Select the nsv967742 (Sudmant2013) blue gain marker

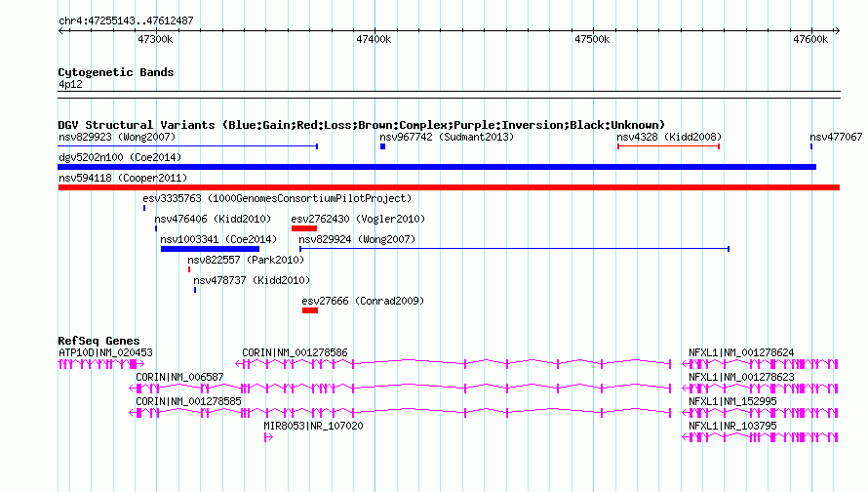coord(382,146)
